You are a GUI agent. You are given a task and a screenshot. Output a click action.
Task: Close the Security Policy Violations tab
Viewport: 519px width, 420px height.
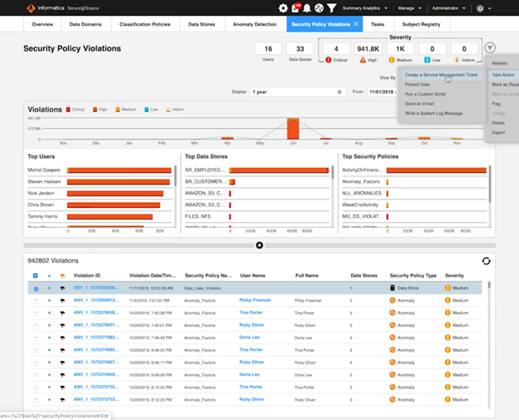(356, 24)
